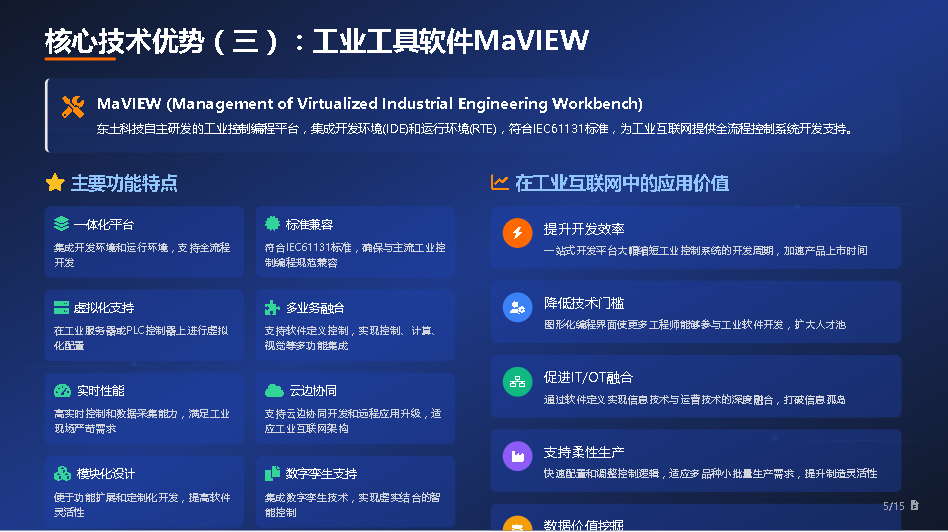Screen dimensions: 948x532
Task: Click the MaVIEW description sentence about IEC61131
Action: coord(475,129)
